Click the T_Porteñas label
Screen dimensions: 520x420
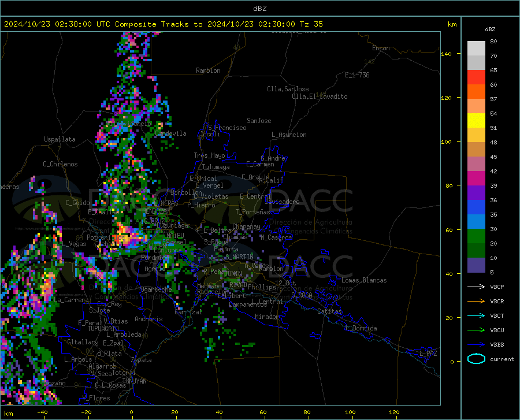252,212
